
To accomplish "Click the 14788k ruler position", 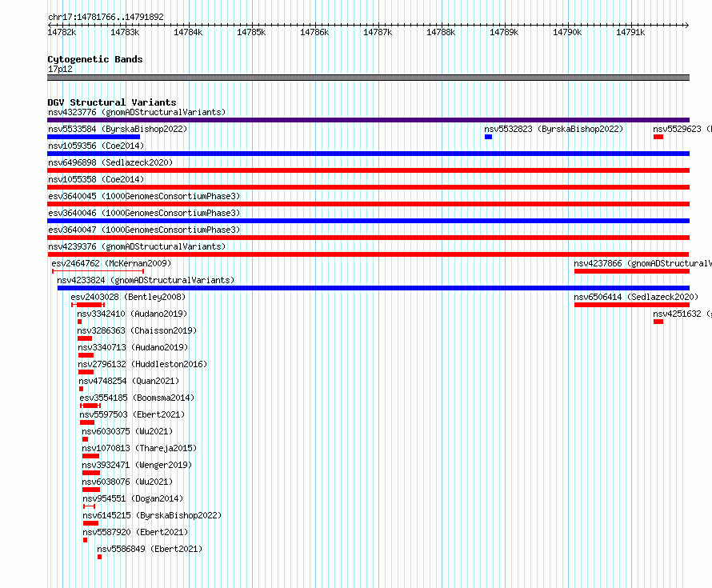I will click(441, 32).
